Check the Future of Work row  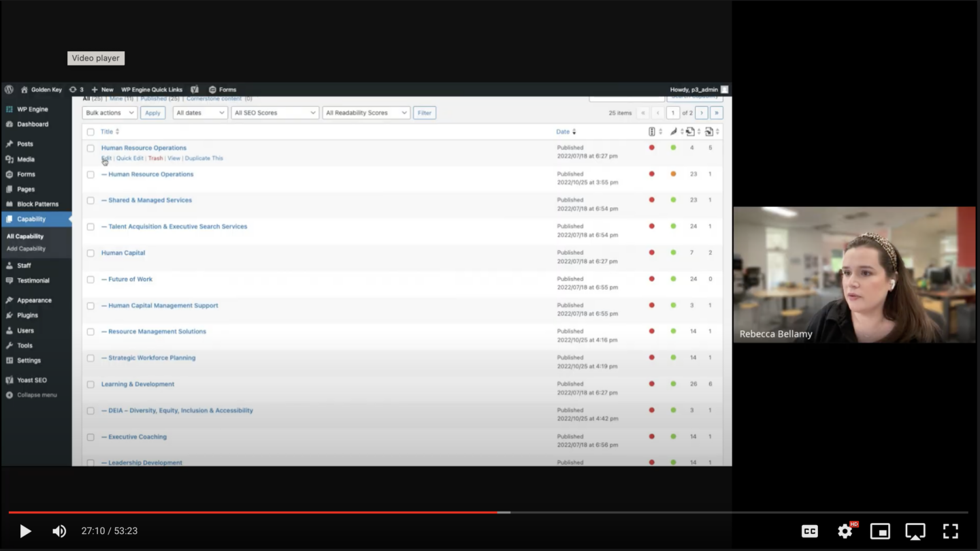pos(91,279)
